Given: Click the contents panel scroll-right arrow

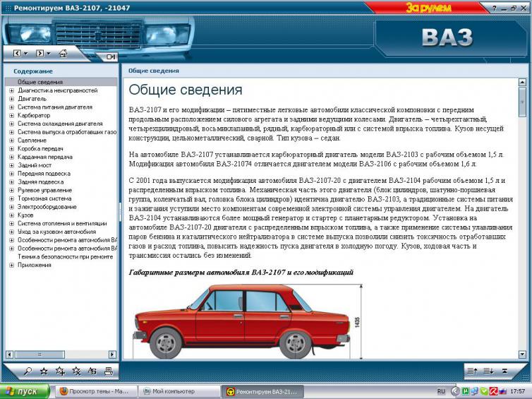Looking at the screenshot, I should pyautogui.click(x=112, y=355).
